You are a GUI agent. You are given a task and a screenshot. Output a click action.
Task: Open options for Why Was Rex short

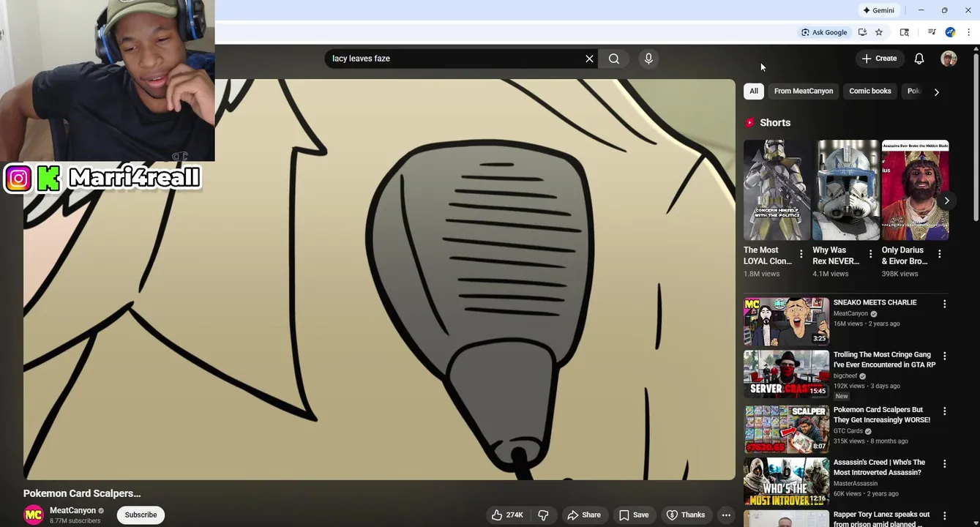(x=870, y=254)
